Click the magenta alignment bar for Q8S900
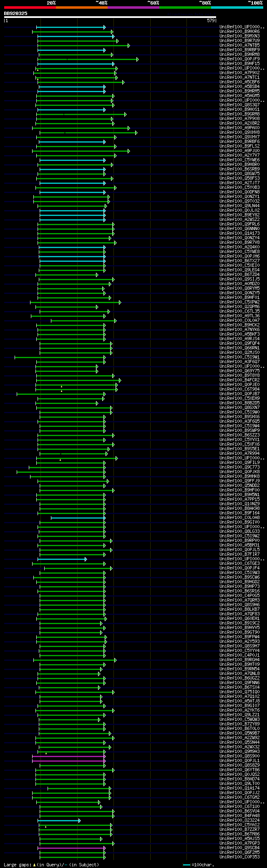This screenshot has width=267, height=868. point(69,756)
